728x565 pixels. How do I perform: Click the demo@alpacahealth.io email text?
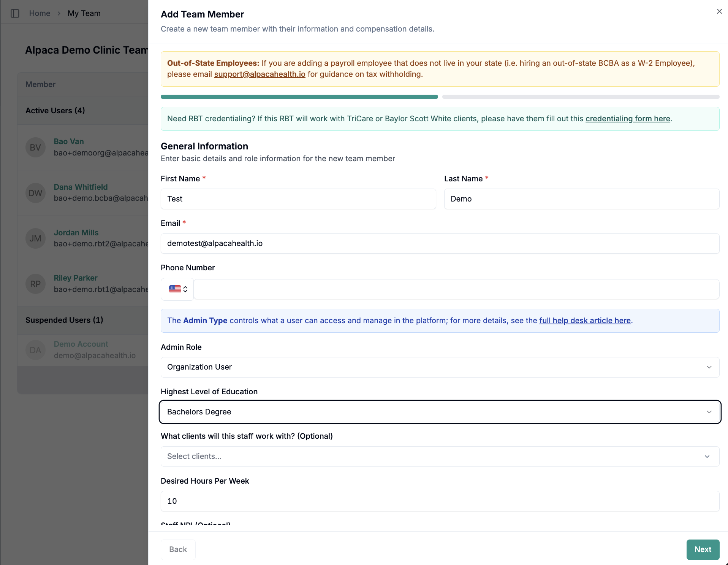[95, 356]
